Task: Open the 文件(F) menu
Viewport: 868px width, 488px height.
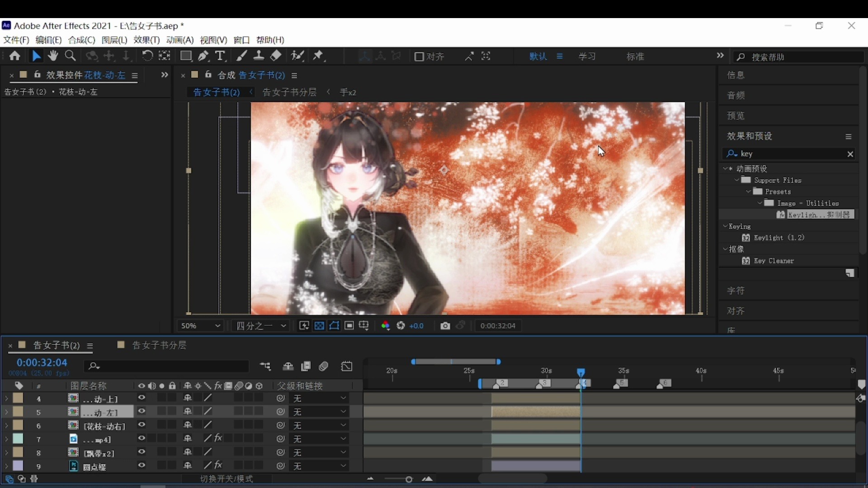Action: point(16,40)
